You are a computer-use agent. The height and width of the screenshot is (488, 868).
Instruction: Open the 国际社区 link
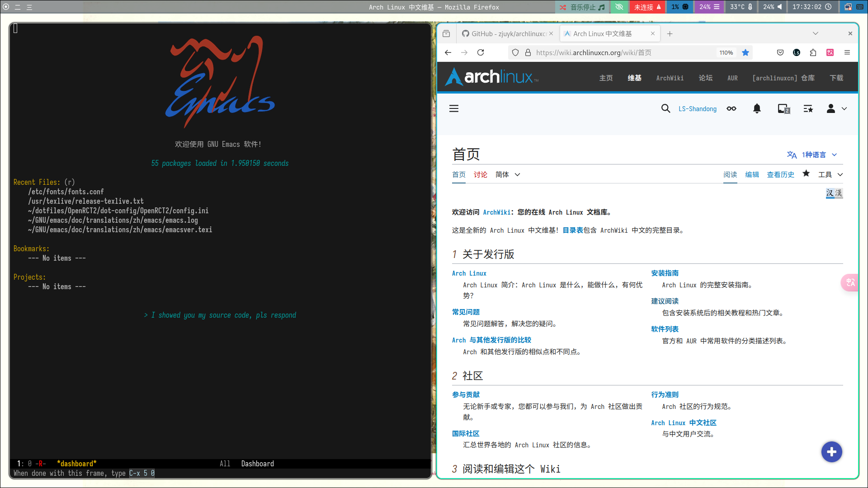466,433
